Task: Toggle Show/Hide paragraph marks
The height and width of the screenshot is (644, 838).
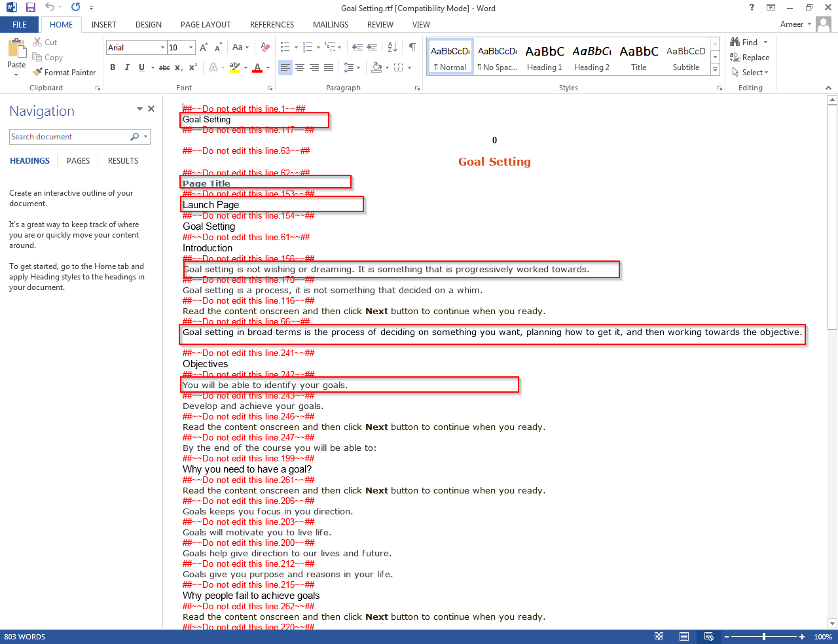Action: [x=412, y=47]
